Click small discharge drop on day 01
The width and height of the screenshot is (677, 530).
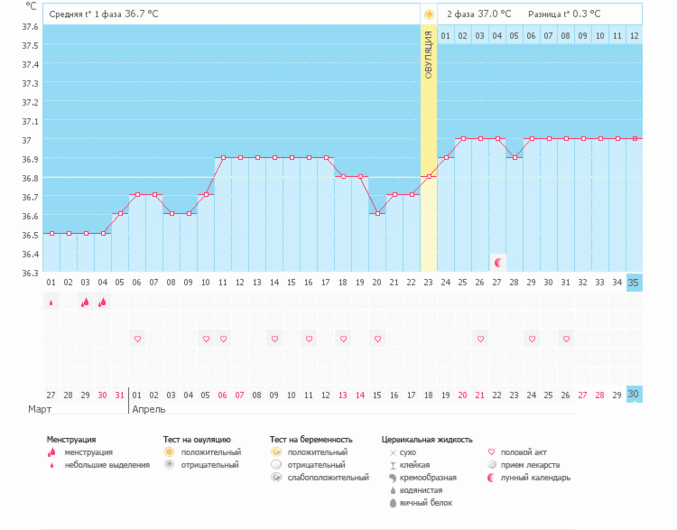[51, 302]
